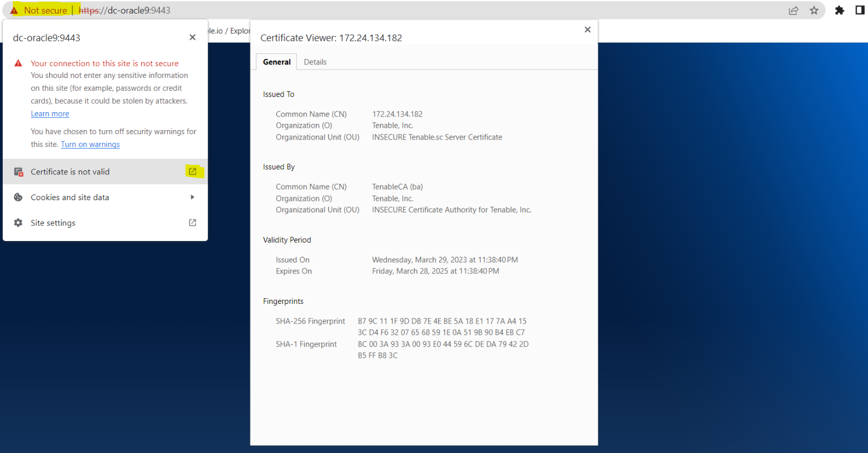
Task: Click the Validity Period heading
Action: (287, 239)
